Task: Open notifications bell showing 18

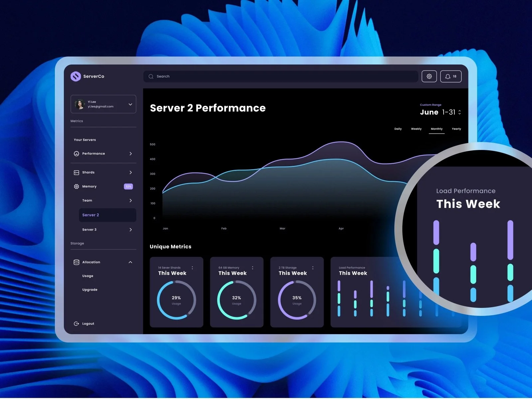Action: pos(451,76)
